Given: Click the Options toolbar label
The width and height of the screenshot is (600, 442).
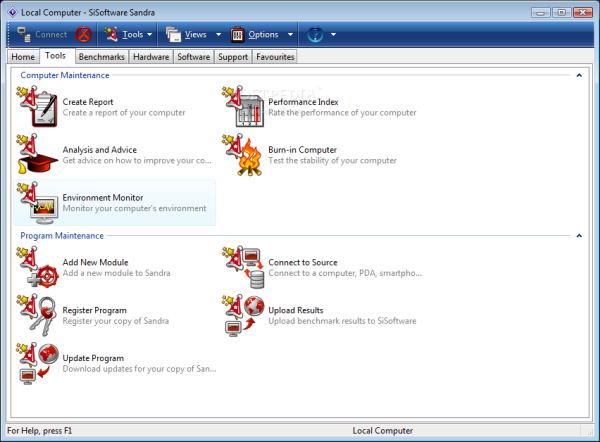Looking at the screenshot, I should pyautogui.click(x=263, y=34).
